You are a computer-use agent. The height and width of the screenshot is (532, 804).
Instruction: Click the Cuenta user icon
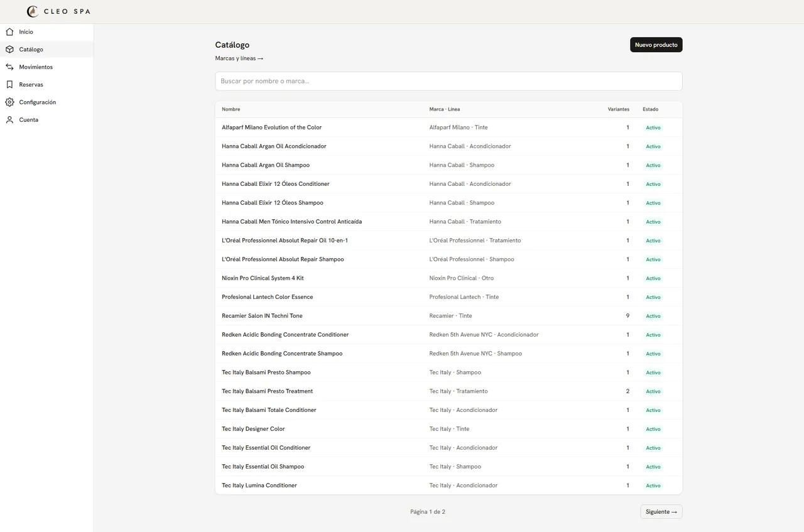[x=9, y=120]
